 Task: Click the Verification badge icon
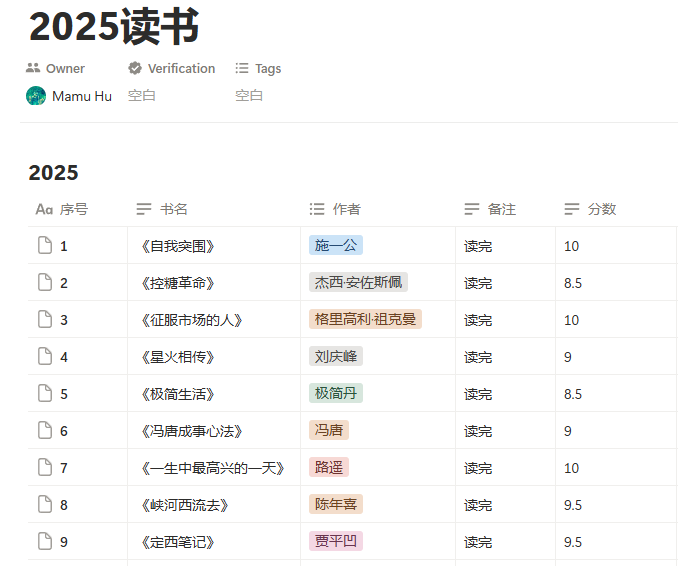[x=135, y=68]
